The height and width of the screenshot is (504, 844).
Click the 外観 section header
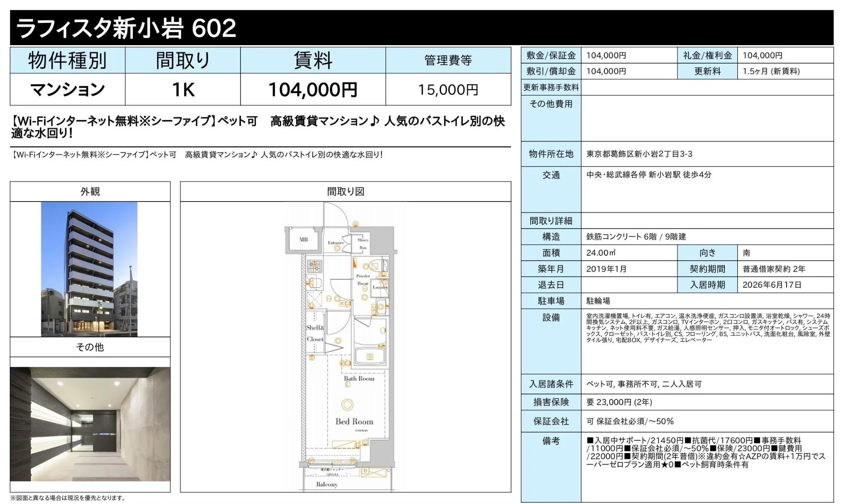coord(90,192)
